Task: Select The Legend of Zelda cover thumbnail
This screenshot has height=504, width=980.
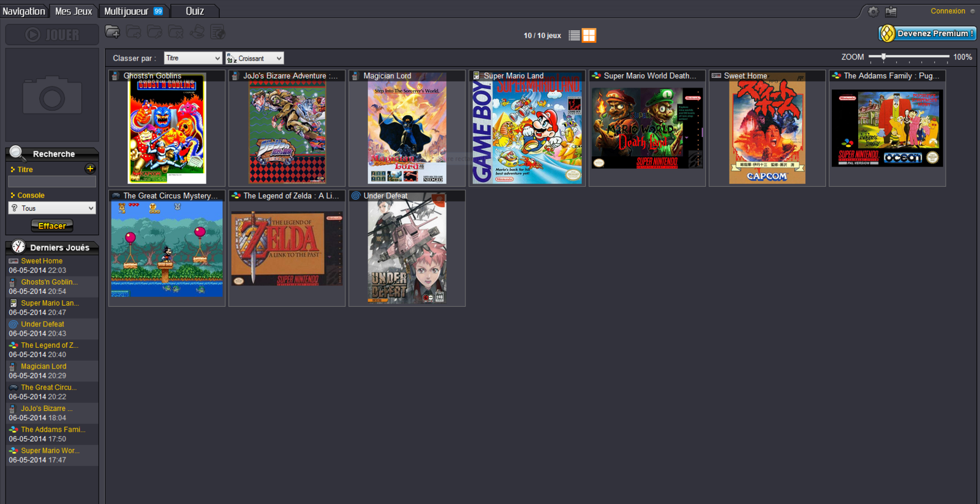Action: (x=287, y=249)
